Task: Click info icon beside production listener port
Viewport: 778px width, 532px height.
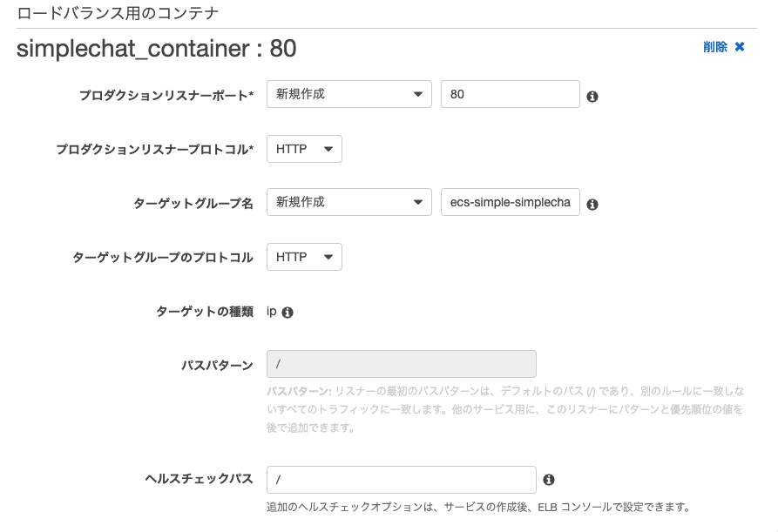Action: click(x=592, y=97)
